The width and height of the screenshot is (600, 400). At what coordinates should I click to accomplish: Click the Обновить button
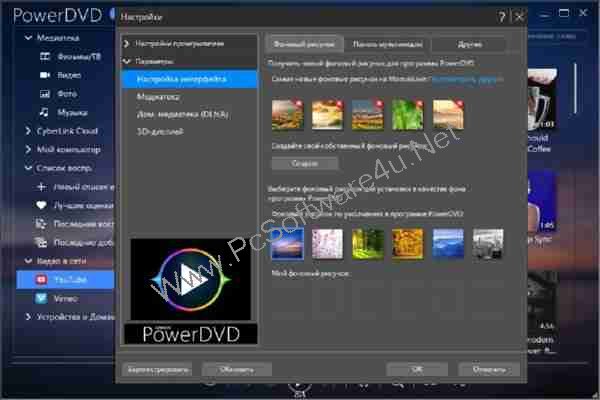coord(237,370)
